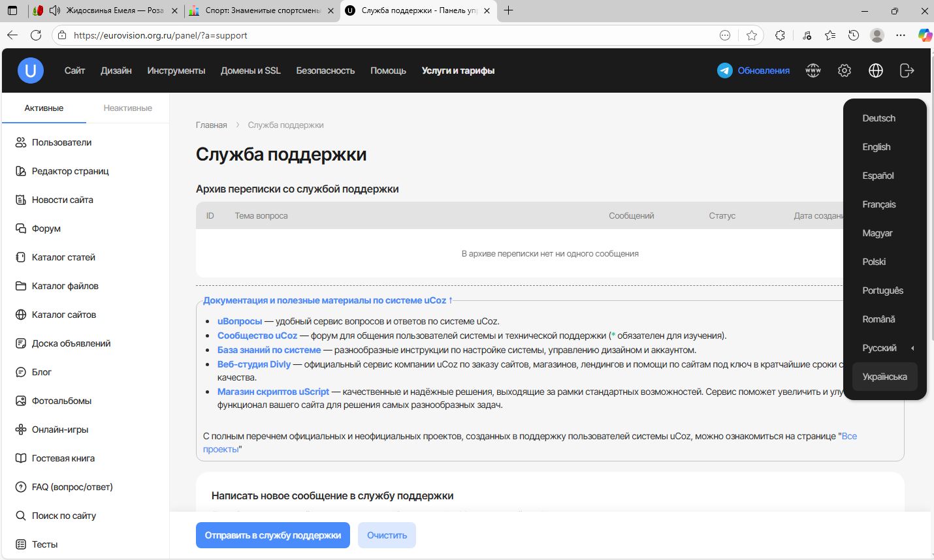
Task: Open the Услуги и тарифы menu
Action: click(458, 70)
